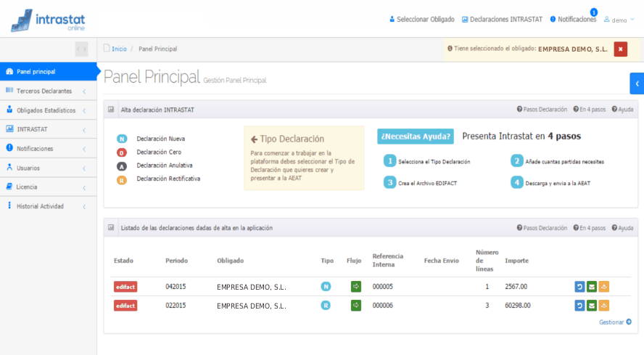The width and height of the screenshot is (644, 355).
Task: Expand the Licencia sidebar menu
Action: (48, 187)
